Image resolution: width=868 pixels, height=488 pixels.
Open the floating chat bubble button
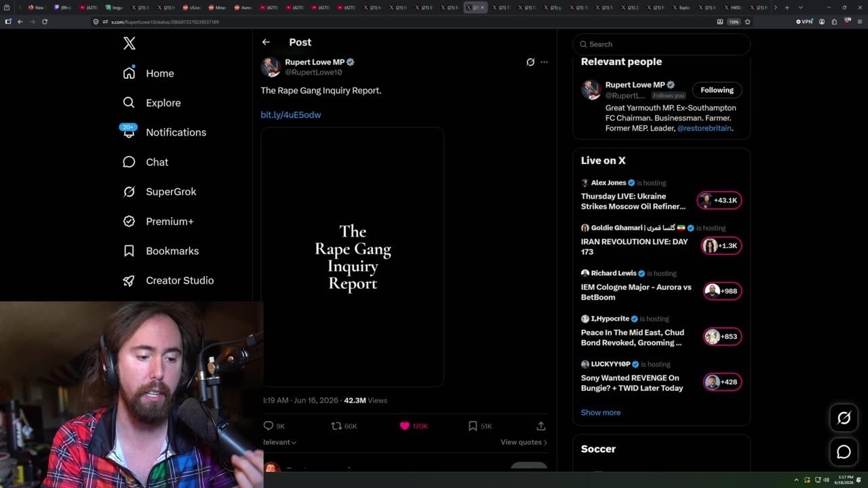click(x=844, y=451)
